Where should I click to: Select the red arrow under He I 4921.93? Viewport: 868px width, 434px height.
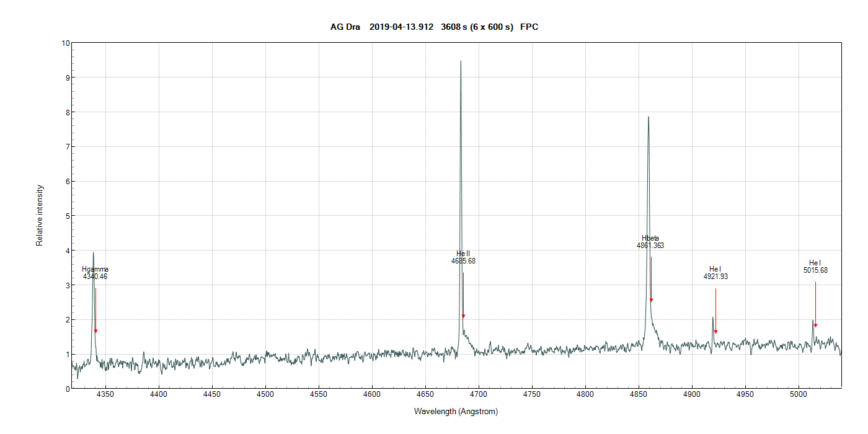715,311
